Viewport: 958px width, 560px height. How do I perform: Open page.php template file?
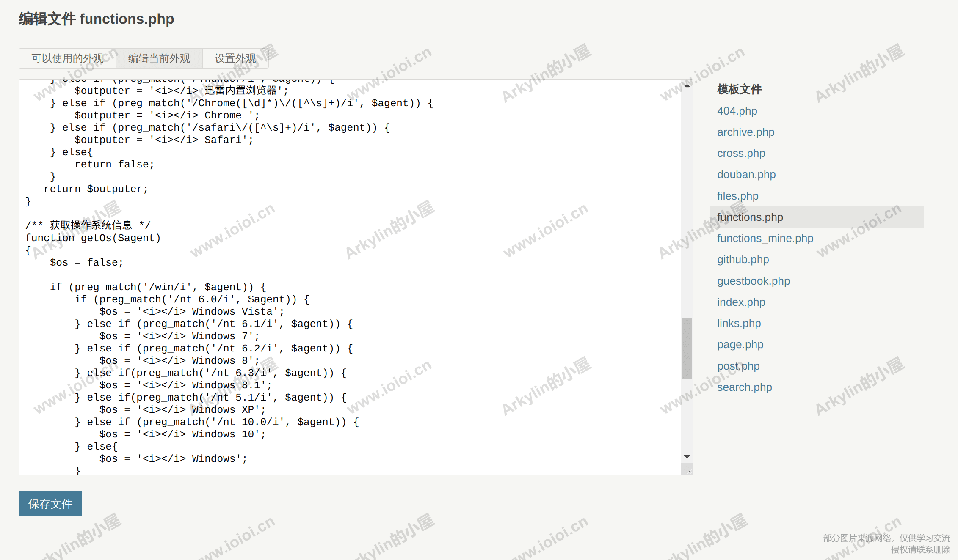740,344
